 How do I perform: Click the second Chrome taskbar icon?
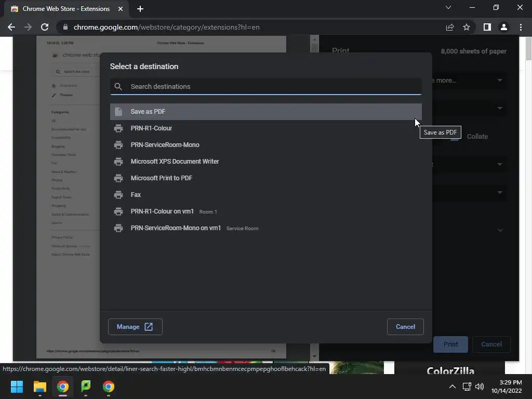tap(108, 387)
